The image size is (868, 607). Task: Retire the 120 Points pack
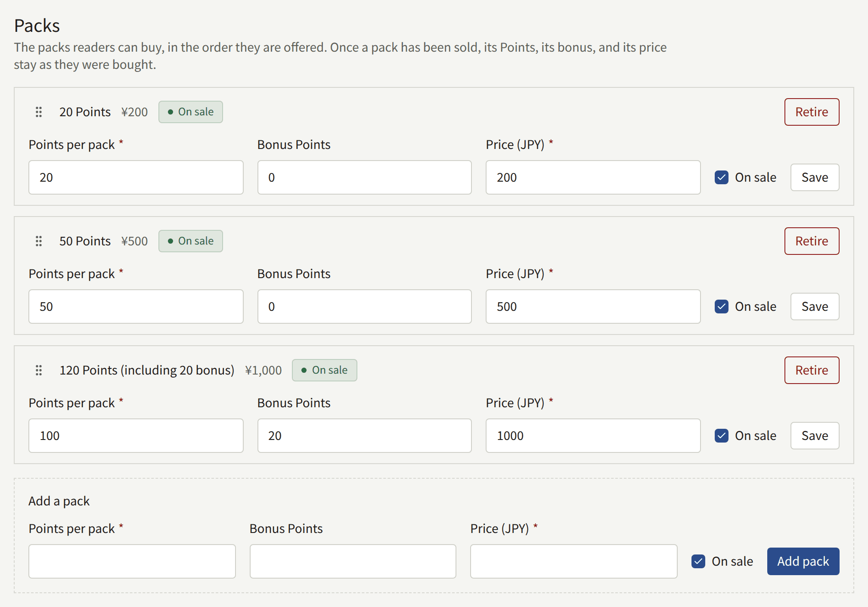tap(812, 370)
